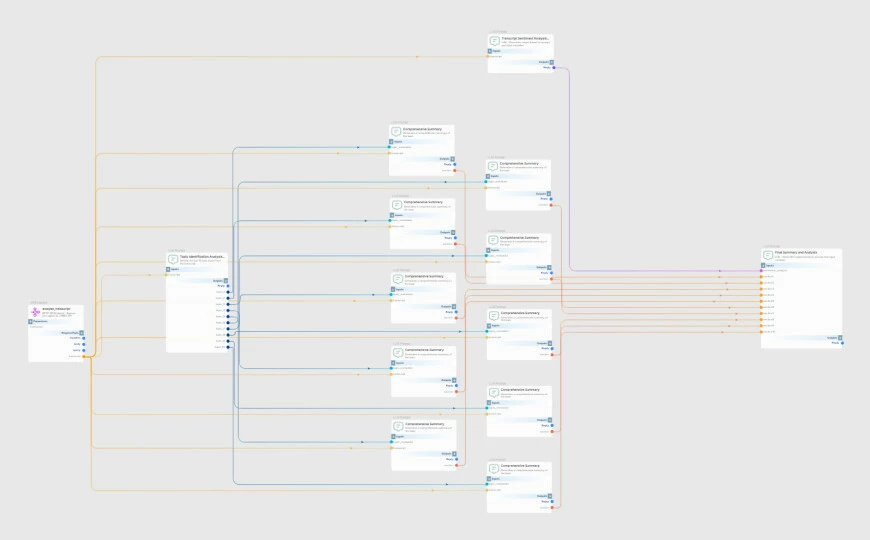Click transcript input port of Transcript Sentiment Analysis
The height and width of the screenshot is (540, 870).
coord(488,56)
